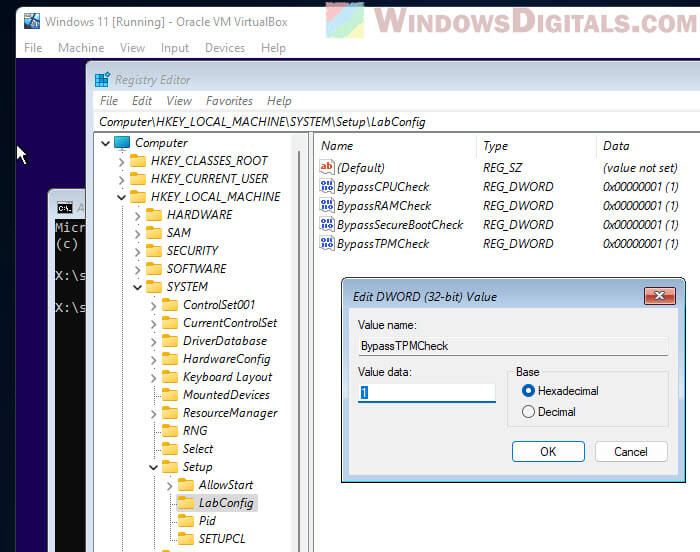Click the ControlSet001 folder icon
This screenshot has width=700, height=552.
point(170,305)
